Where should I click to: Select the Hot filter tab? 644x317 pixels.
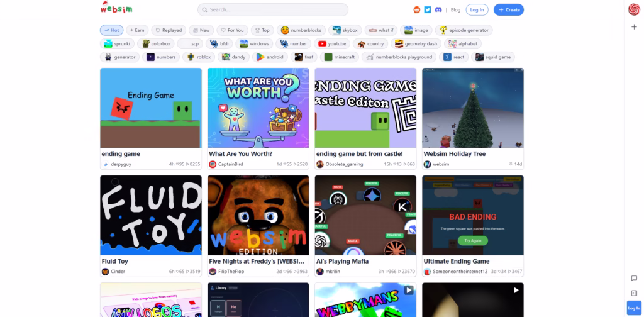pyautogui.click(x=111, y=30)
